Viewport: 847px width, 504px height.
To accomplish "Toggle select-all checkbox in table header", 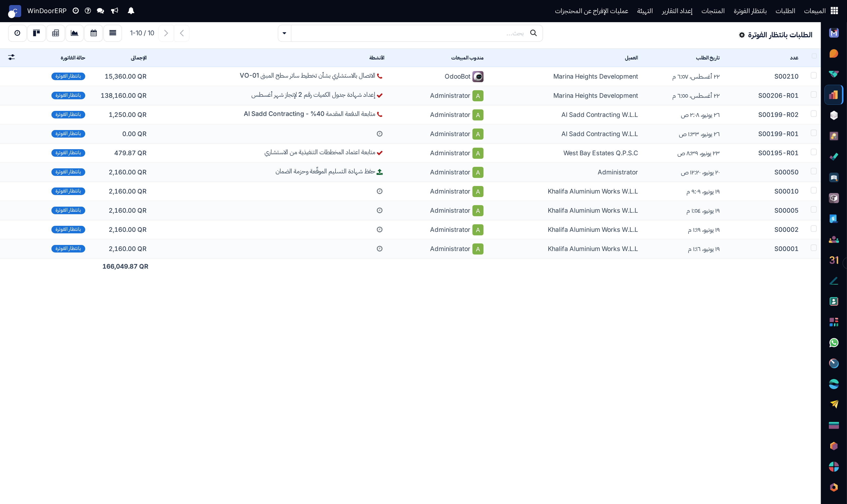I will click(814, 56).
